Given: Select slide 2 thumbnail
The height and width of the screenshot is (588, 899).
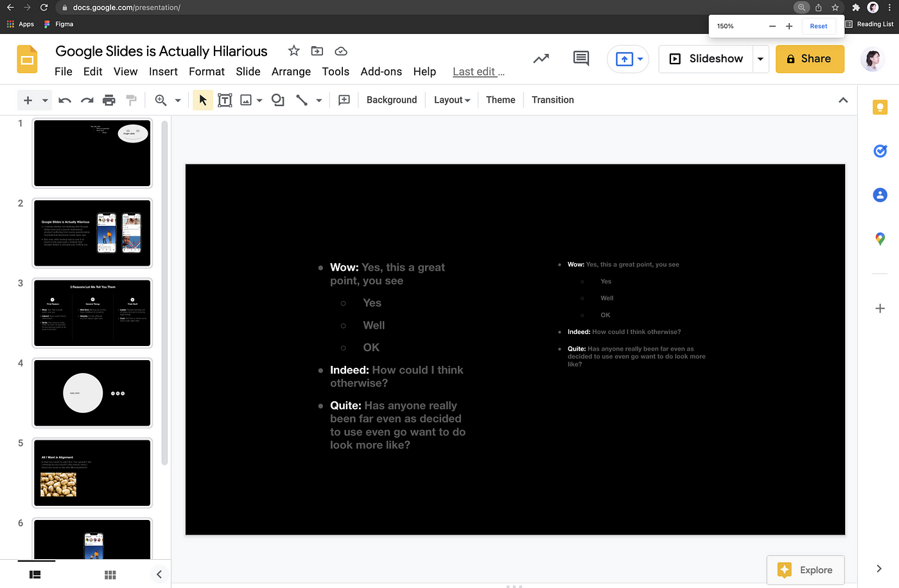Looking at the screenshot, I should pyautogui.click(x=92, y=233).
